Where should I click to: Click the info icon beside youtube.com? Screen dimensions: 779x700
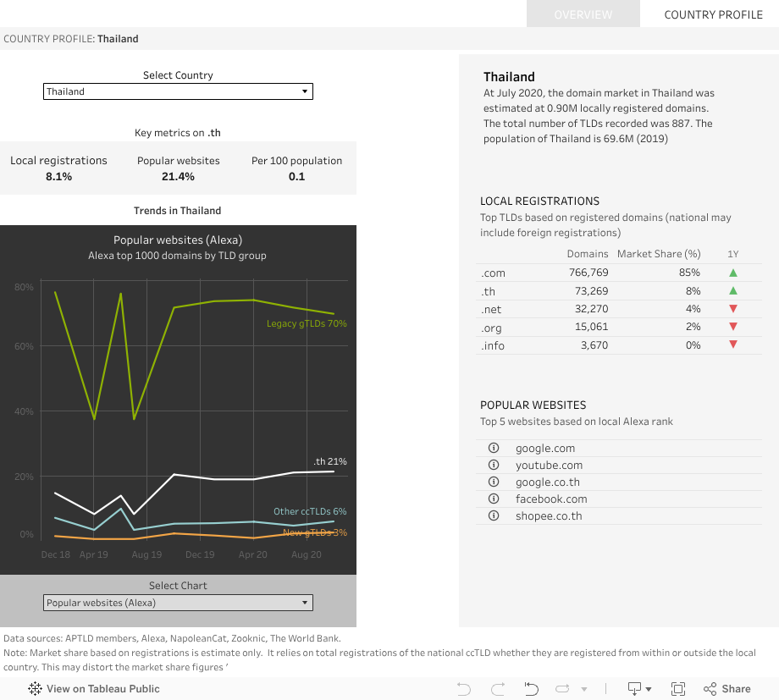(x=494, y=465)
